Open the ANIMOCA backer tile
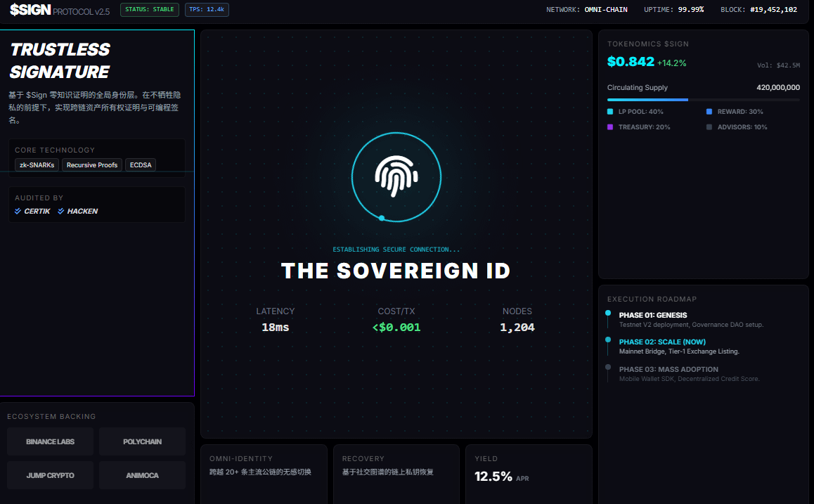814x504 pixels. (x=142, y=475)
